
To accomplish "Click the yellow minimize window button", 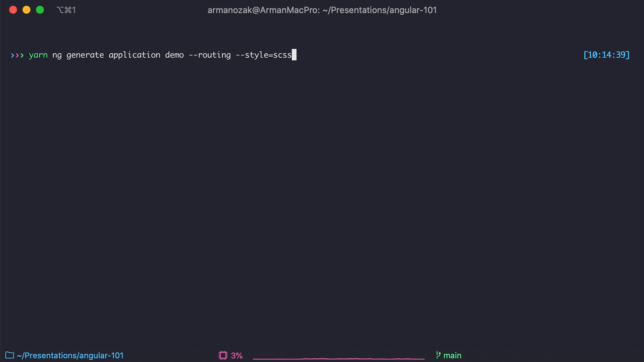I will point(26,10).
